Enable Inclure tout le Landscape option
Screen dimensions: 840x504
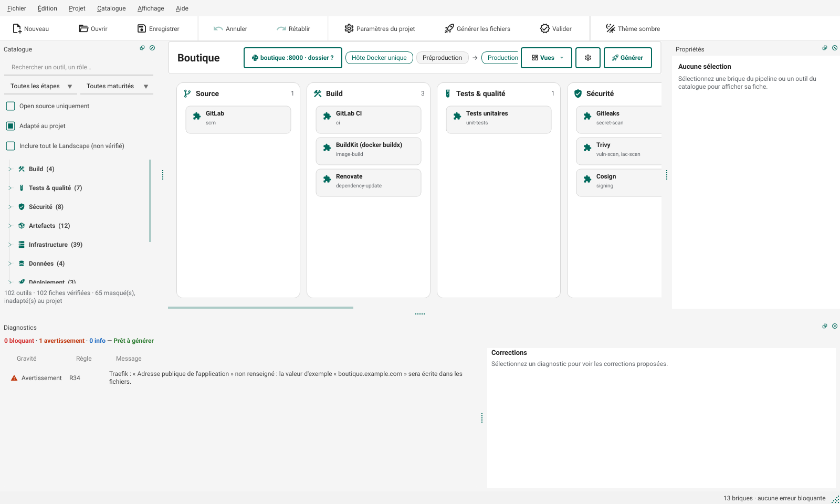pyautogui.click(x=10, y=146)
